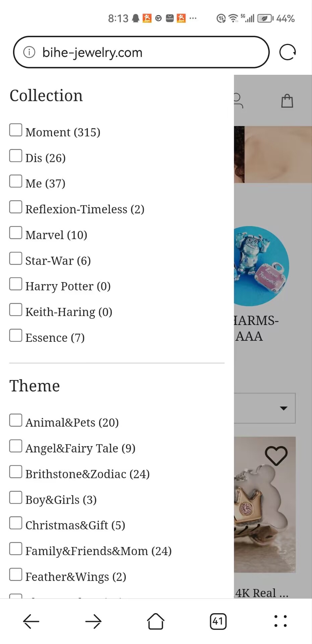This screenshot has width=312, height=644.
Task: Expand the sort dropdown arrow
Action: 284,408
